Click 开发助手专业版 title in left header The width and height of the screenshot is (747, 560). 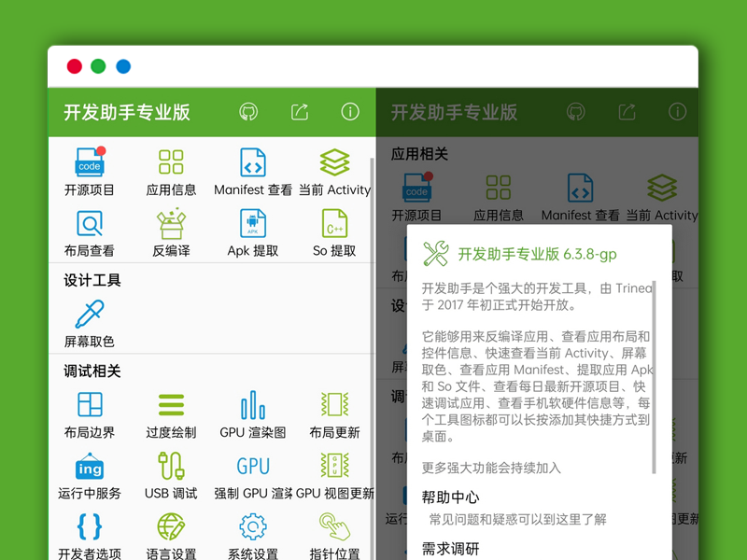click(127, 112)
